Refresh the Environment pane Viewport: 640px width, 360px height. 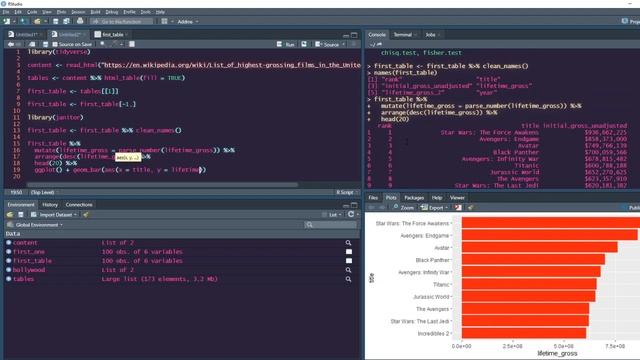point(351,214)
